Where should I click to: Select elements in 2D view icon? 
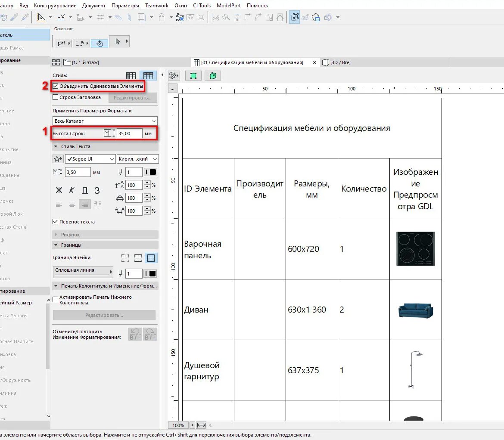[193, 75]
